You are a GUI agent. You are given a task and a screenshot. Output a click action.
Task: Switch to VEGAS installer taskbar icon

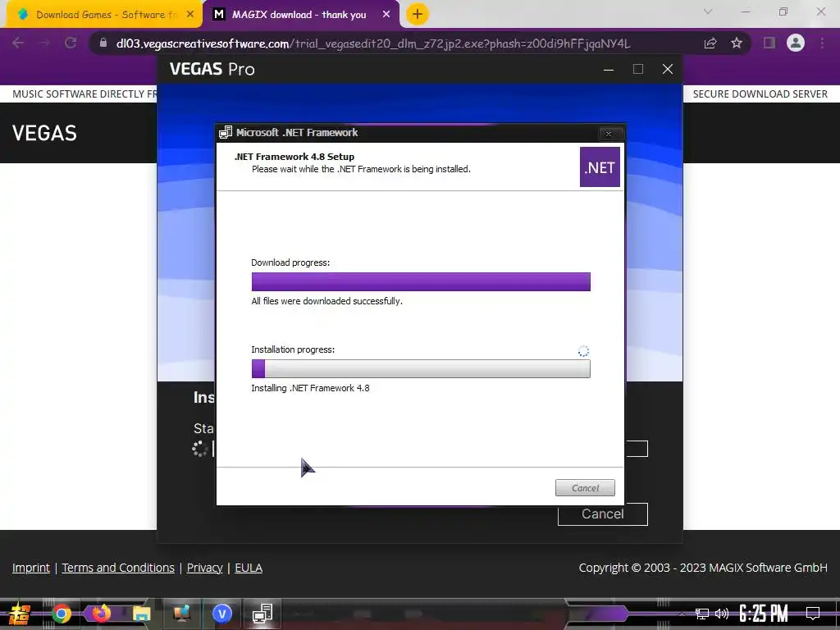pyautogui.click(x=221, y=614)
